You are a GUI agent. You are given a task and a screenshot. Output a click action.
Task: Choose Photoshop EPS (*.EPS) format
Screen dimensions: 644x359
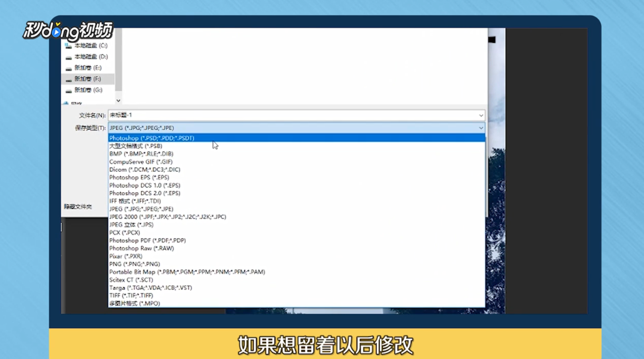pyautogui.click(x=296, y=177)
